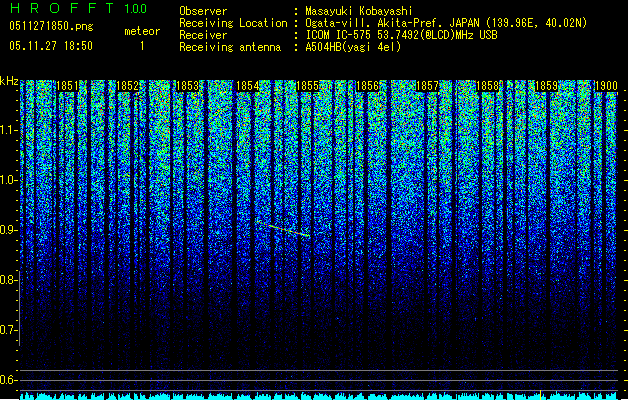
Task: Click the 1853 time marker
Action: [188, 86]
